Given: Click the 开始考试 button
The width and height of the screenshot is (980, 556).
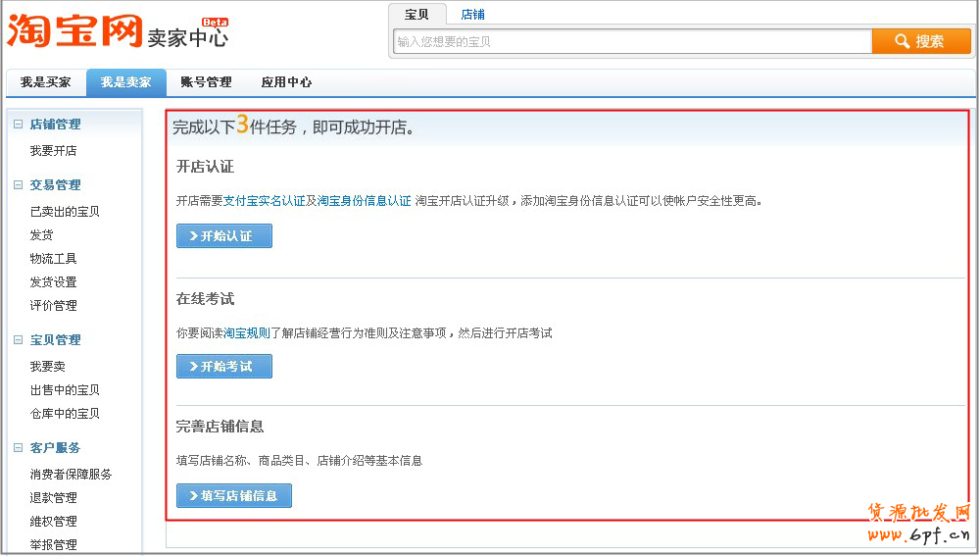Looking at the screenshot, I should coord(224,367).
